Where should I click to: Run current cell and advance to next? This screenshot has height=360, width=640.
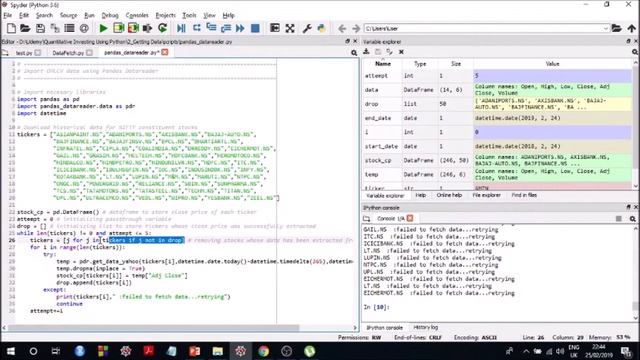point(133,28)
